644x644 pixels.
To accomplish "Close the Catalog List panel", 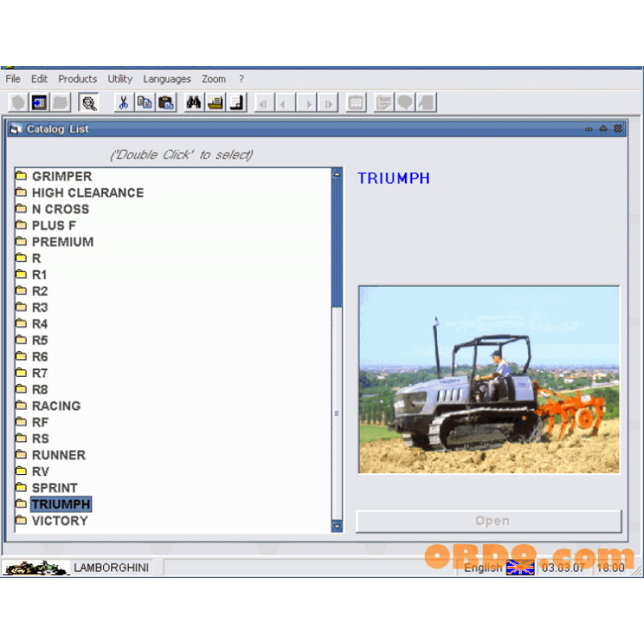I will pos(617,129).
